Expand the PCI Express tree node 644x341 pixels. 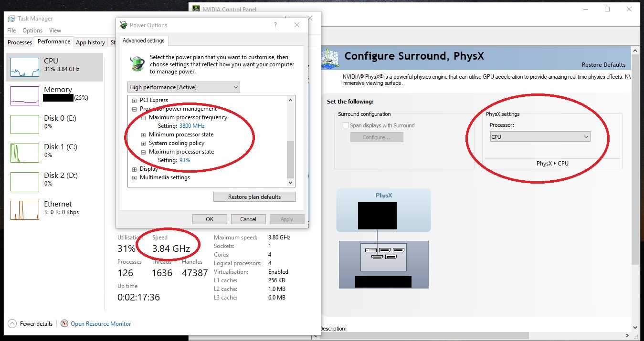click(135, 100)
